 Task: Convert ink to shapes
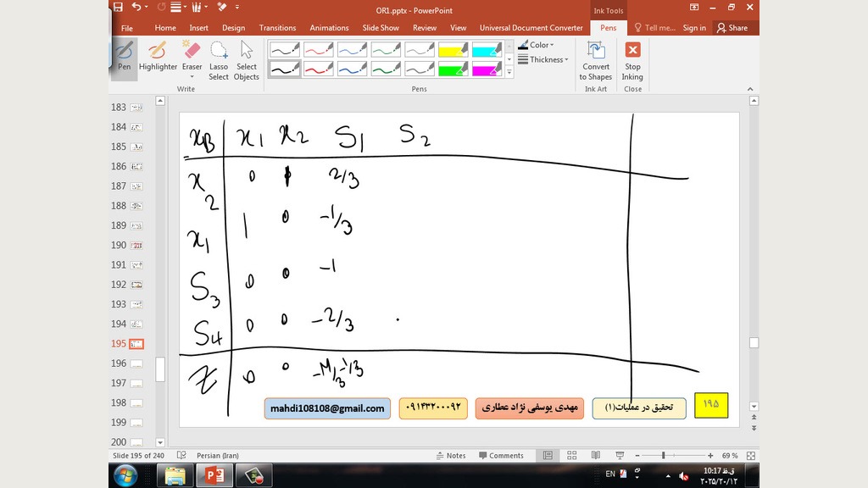[x=596, y=59]
